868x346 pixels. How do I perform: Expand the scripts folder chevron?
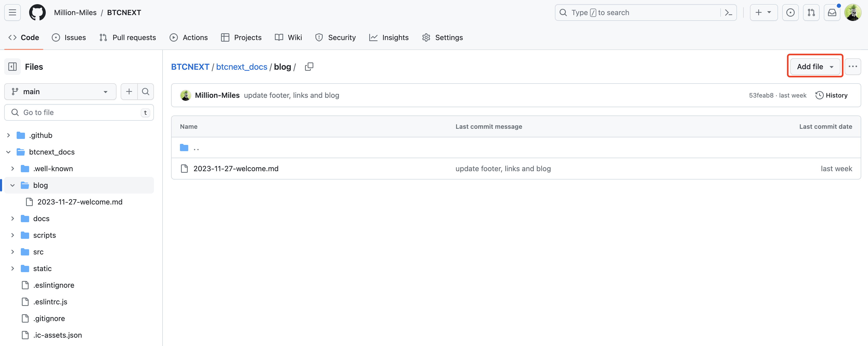[12, 235]
